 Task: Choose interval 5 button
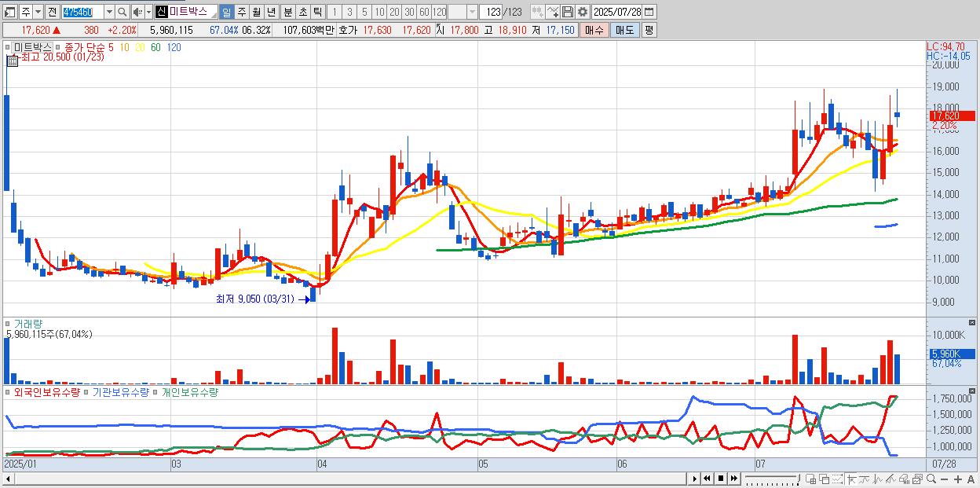(x=364, y=12)
